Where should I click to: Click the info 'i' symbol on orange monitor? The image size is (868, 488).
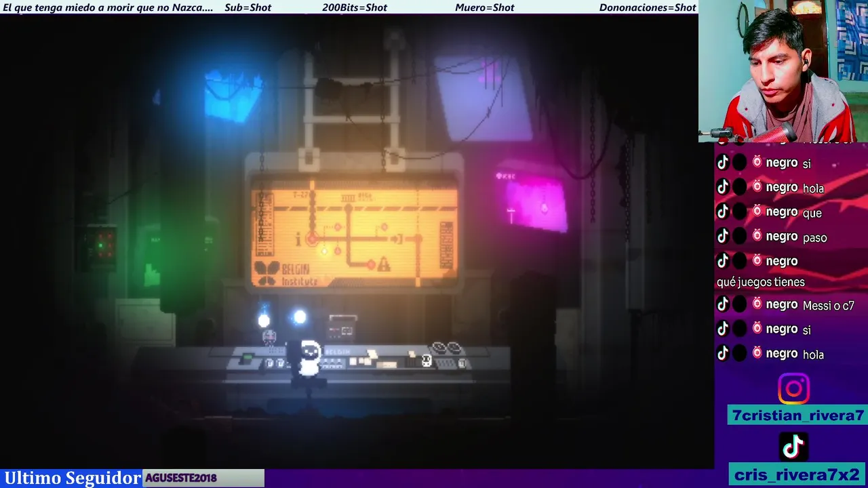[x=298, y=239]
